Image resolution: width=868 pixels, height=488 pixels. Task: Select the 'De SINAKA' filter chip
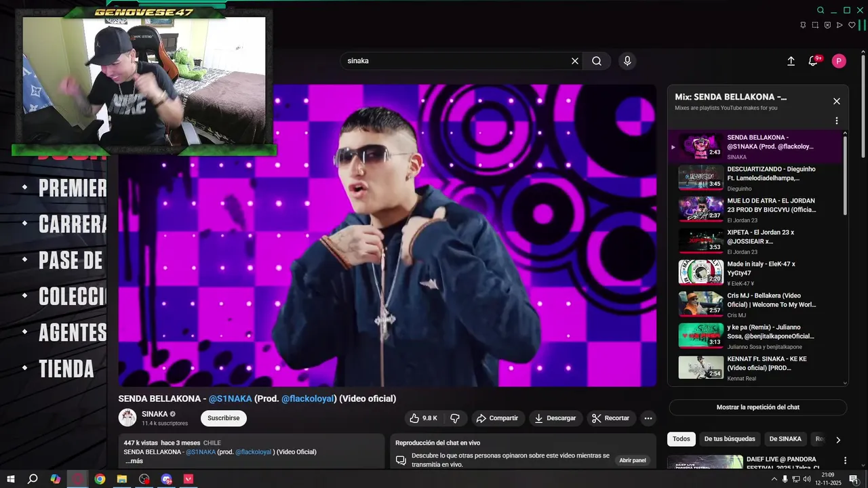tap(785, 439)
